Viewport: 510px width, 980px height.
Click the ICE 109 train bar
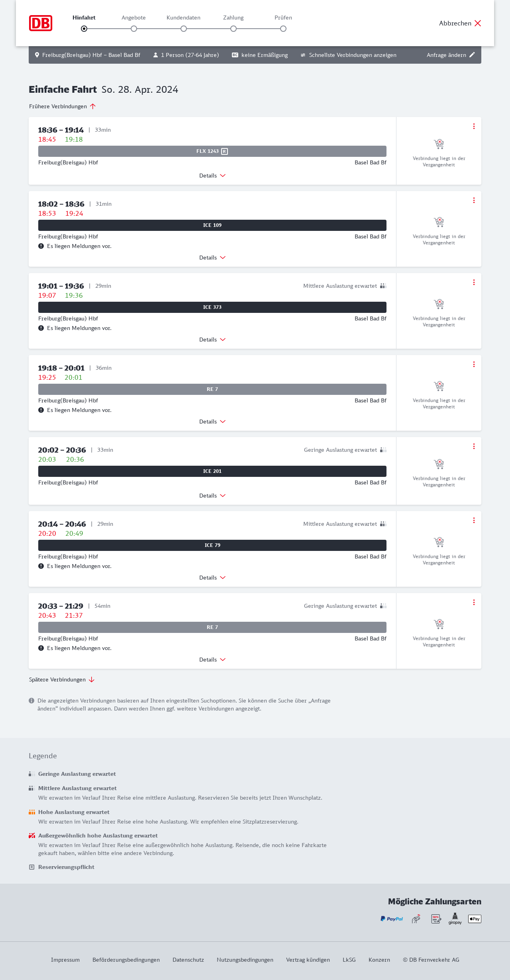pyautogui.click(x=212, y=225)
